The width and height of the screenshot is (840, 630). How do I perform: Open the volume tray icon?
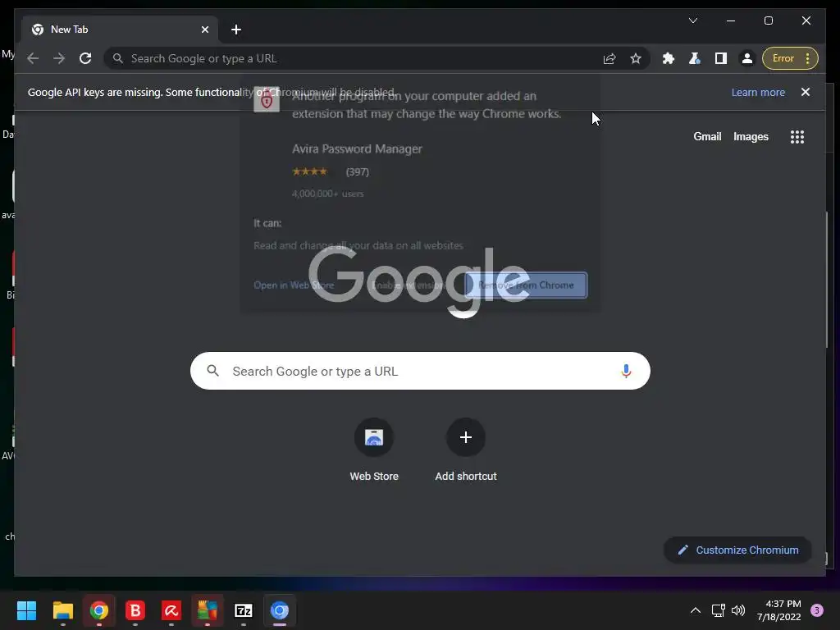(738, 610)
